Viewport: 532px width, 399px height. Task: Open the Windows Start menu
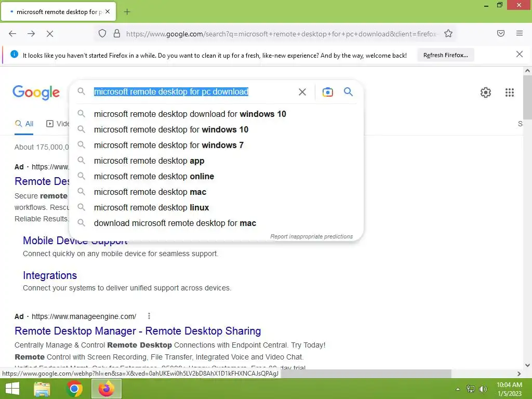coord(12,389)
